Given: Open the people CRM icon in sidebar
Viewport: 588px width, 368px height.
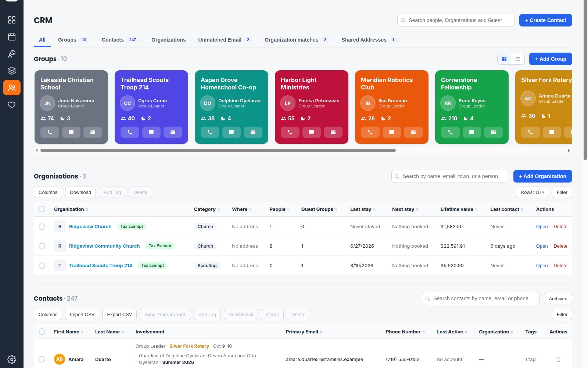Looking at the screenshot, I should [x=12, y=88].
